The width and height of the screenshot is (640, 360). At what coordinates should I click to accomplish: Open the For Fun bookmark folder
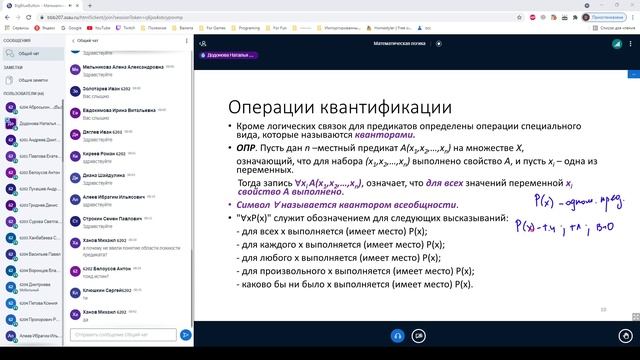point(276,28)
